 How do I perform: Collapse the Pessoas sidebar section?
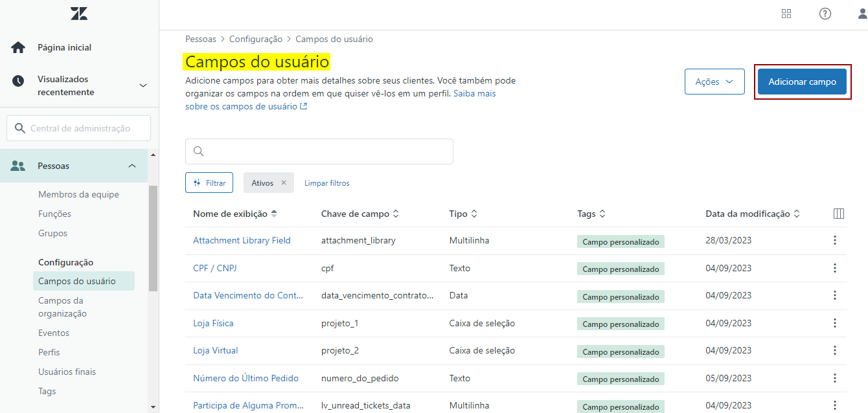[x=132, y=166]
